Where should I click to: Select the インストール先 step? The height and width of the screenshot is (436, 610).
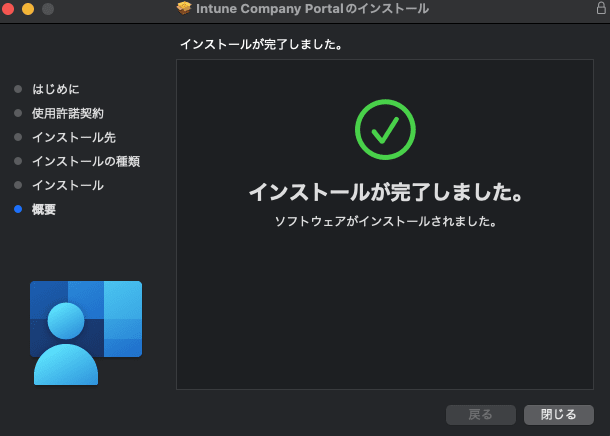coord(74,137)
